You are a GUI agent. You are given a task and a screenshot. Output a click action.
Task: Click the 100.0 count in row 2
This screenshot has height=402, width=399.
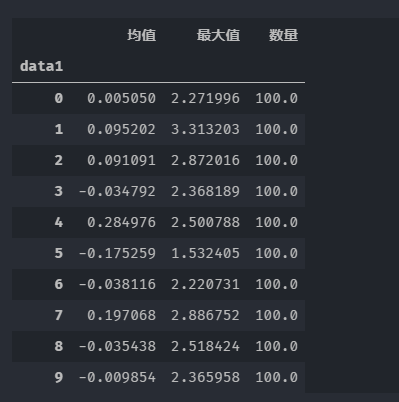pos(277,160)
